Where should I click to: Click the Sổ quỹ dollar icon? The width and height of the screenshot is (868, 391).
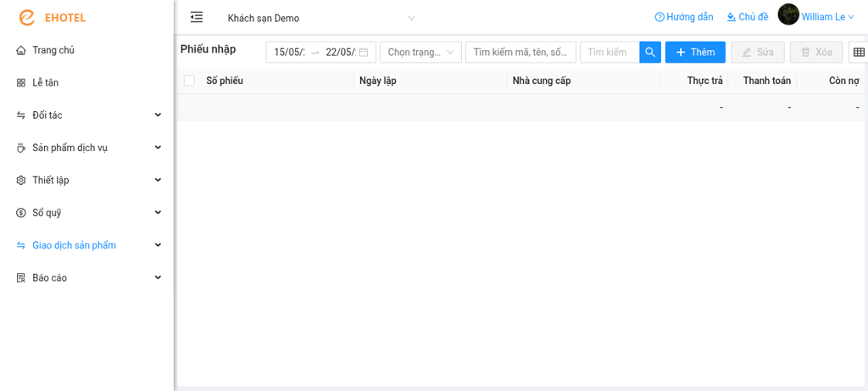tap(21, 213)
